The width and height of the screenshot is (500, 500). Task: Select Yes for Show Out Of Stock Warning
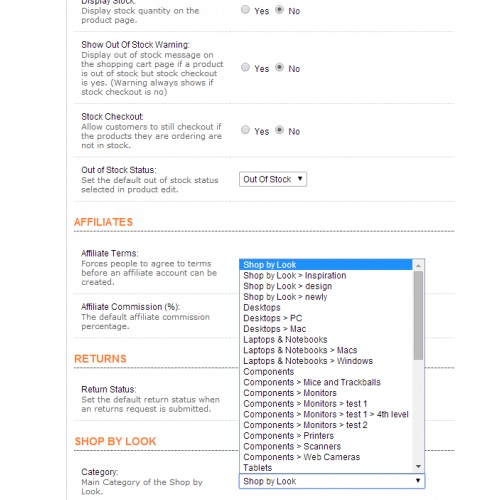[x=245, y=68]
